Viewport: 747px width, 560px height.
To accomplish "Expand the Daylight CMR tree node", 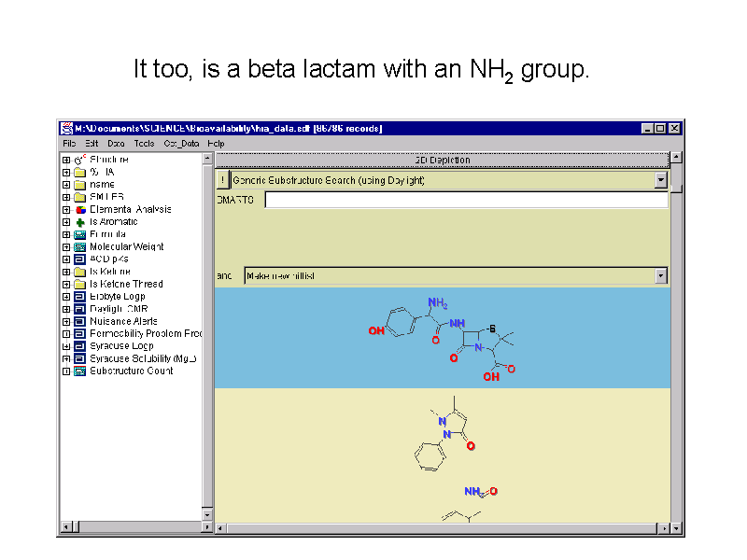I will click(x=66, y=309).
